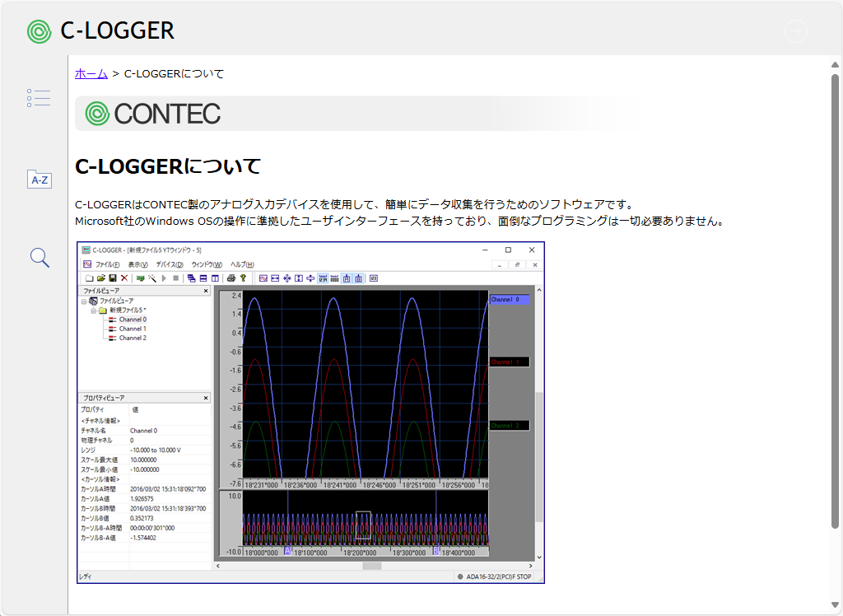
Task: Click the printer icon in toolbar
Action: [x=231, y=278]
